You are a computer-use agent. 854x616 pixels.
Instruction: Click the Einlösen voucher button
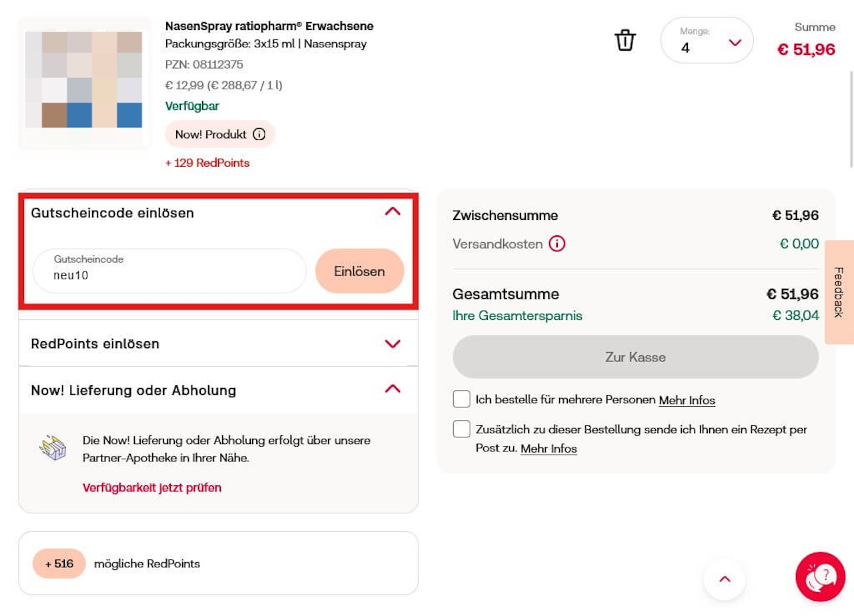(360, 271)
